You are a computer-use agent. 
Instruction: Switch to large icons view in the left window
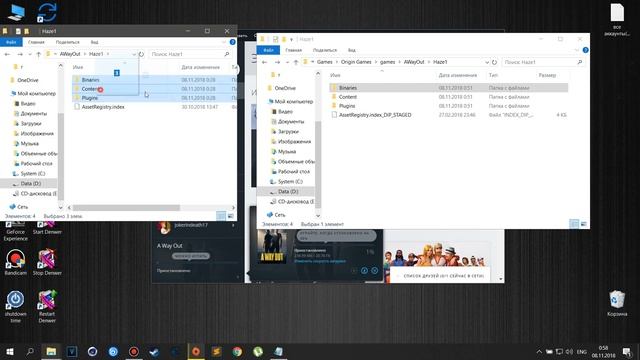231,216
